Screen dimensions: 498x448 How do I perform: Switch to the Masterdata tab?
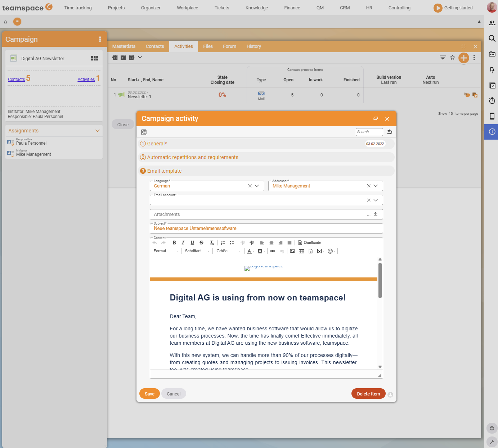pos(124,46)
